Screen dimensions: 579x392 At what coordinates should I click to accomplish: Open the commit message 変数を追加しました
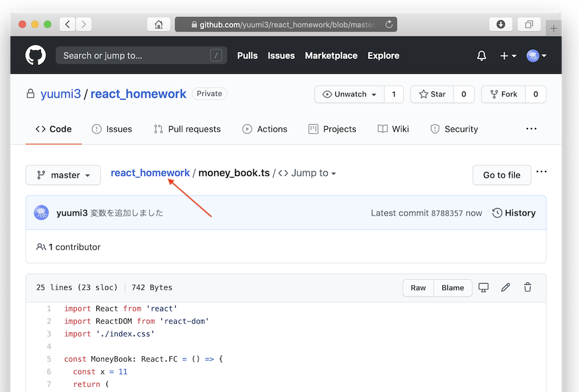tap(127, 213)
